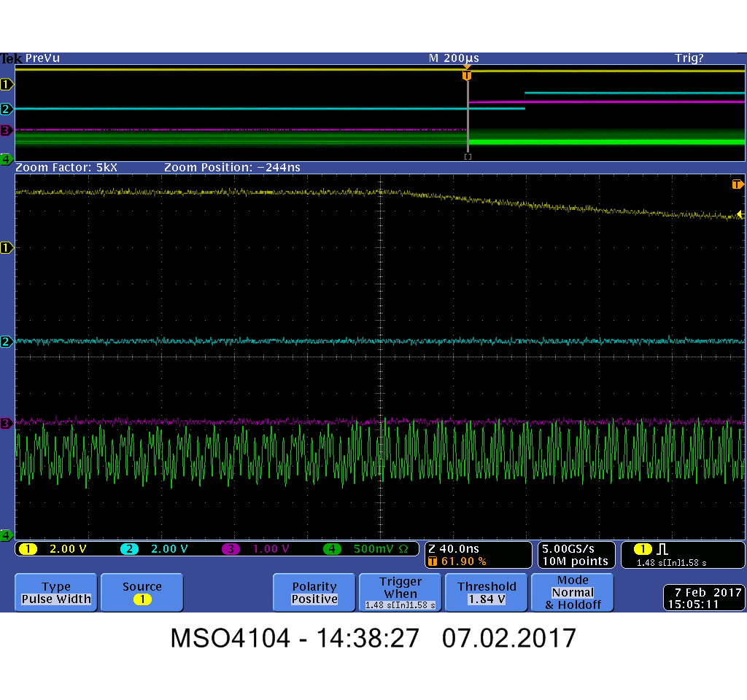The image size is (747, 700).
Task: Click the 10M points record length readout
Action: [x=575, y=561]
